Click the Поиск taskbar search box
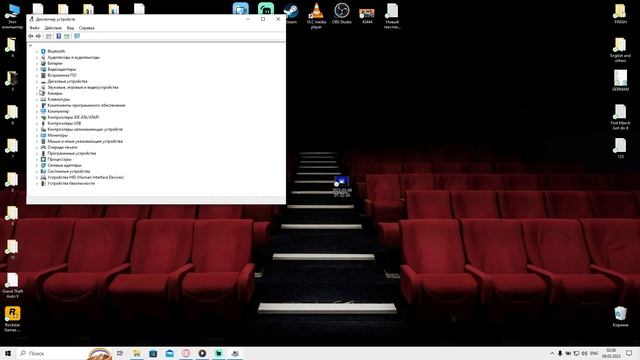The width and height of the screenshot is (640, 360). pos(52,353)
